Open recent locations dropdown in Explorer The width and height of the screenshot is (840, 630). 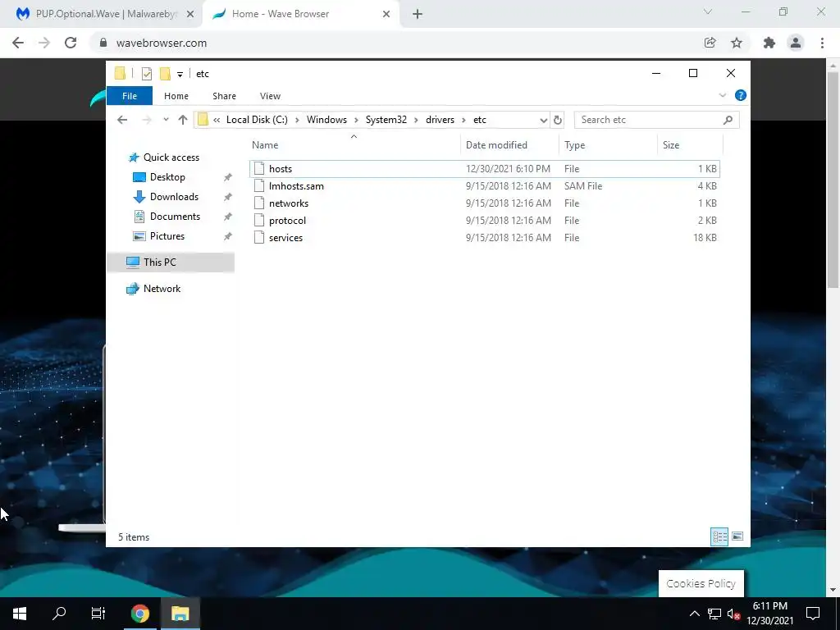pos(166,120)
